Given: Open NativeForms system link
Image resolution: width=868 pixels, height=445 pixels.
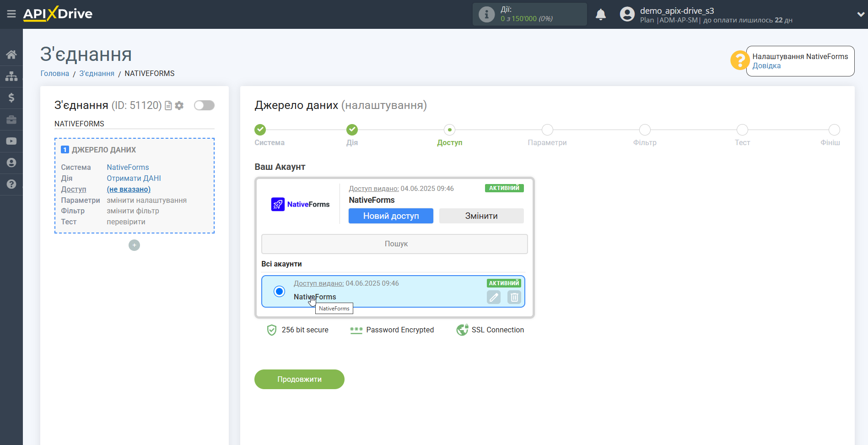Looking at the screenshot, I should (128, 167).
